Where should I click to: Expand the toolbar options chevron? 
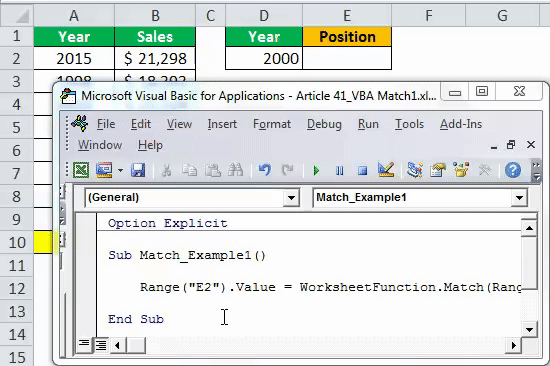tap(536, 171)
